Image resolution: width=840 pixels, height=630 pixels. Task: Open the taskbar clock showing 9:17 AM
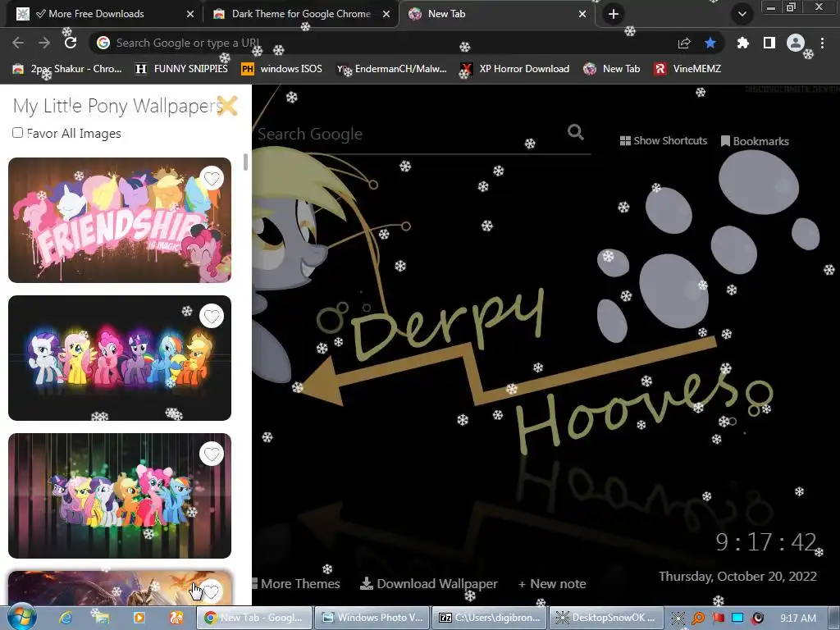click(797, 619)
